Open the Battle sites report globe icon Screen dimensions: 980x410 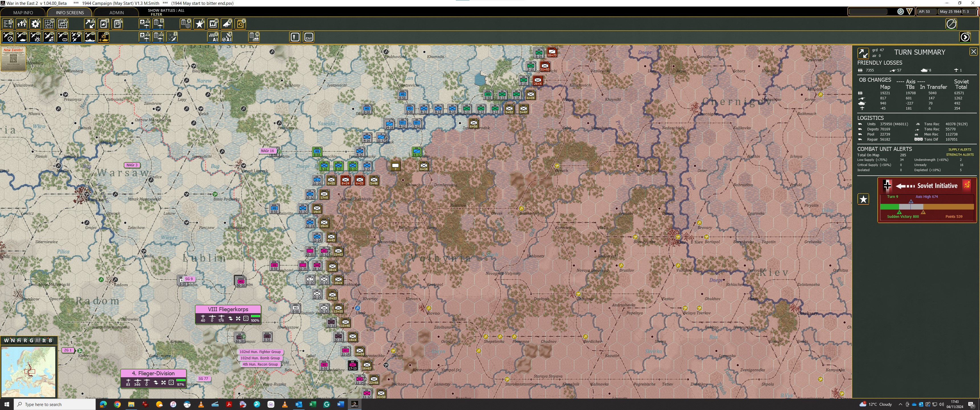[x=186, y=24]
